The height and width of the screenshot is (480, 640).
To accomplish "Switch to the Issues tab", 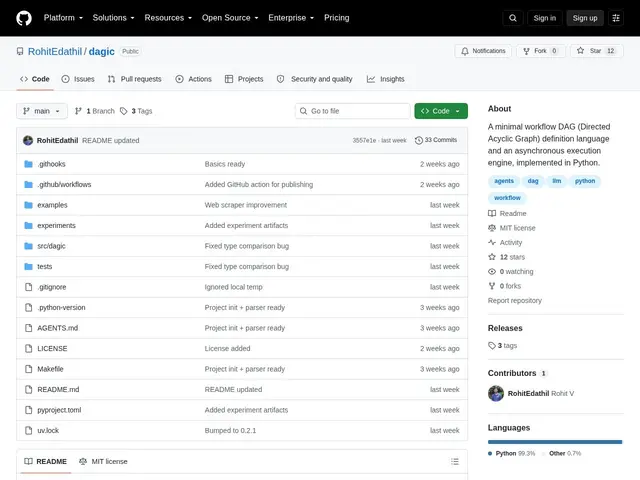I will (78, 79).
